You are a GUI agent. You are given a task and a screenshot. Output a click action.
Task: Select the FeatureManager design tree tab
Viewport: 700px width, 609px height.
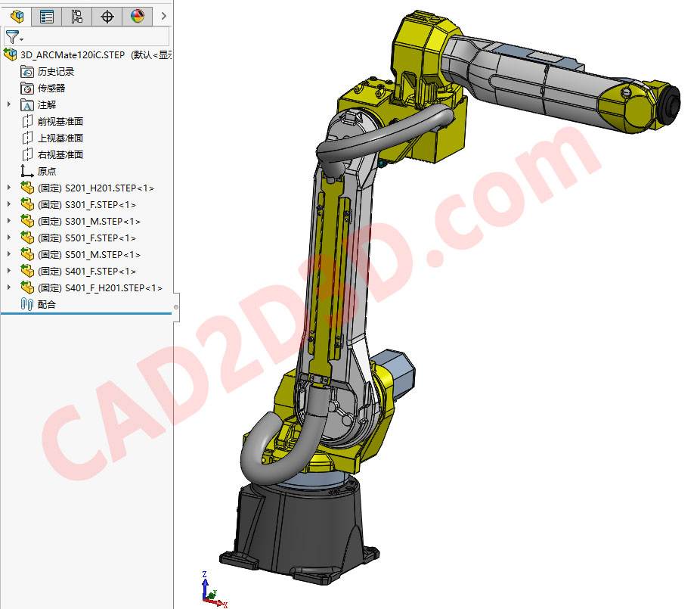pyautogui.click(x=17, y=16)
